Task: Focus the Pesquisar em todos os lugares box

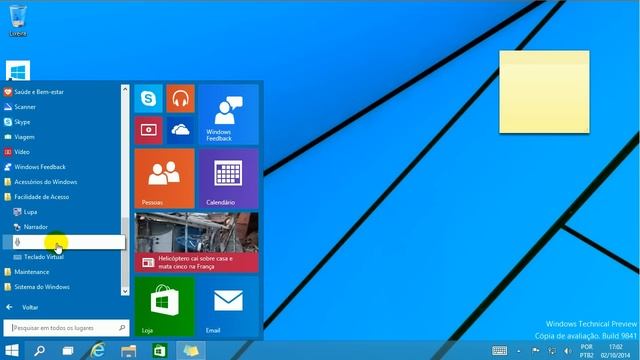Action: tap(66, 328)
